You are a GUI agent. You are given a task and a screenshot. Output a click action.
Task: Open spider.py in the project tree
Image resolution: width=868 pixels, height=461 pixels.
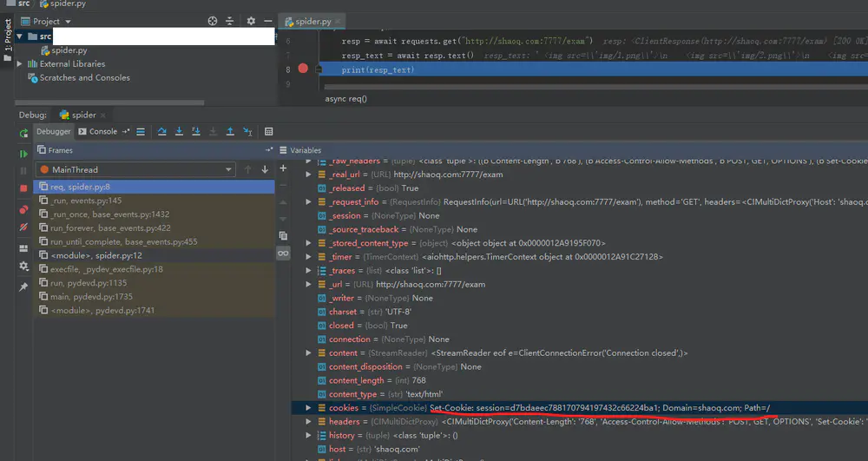pyautogui.click(x=69, y=50)
